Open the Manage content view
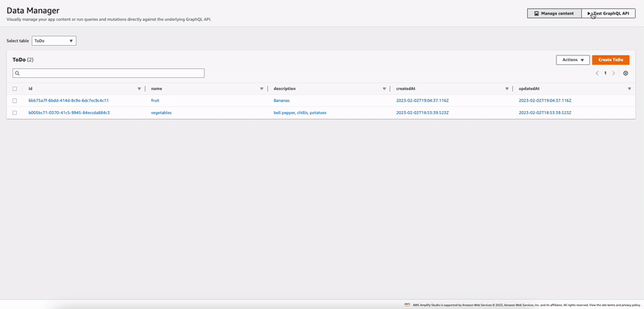 point(555,14)
